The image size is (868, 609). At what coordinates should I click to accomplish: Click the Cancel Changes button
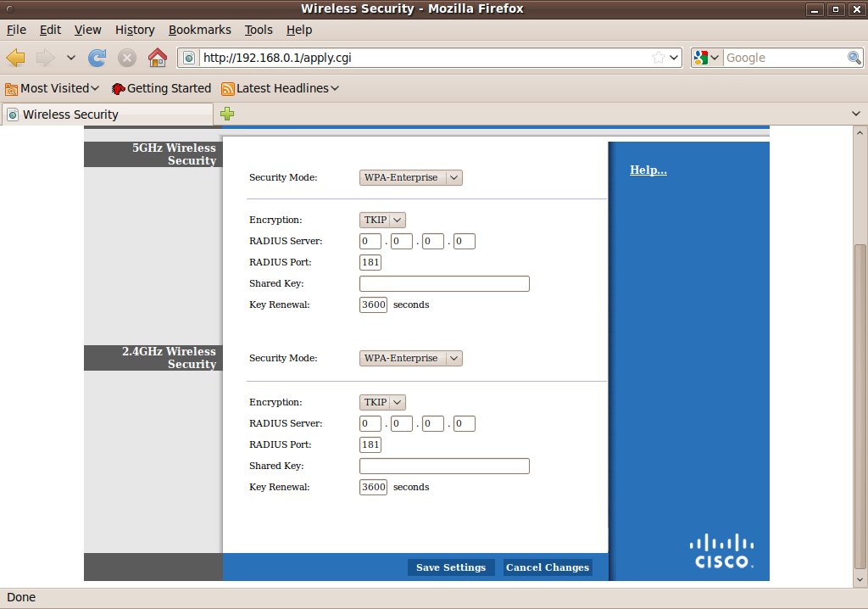(x=547, y=567)
